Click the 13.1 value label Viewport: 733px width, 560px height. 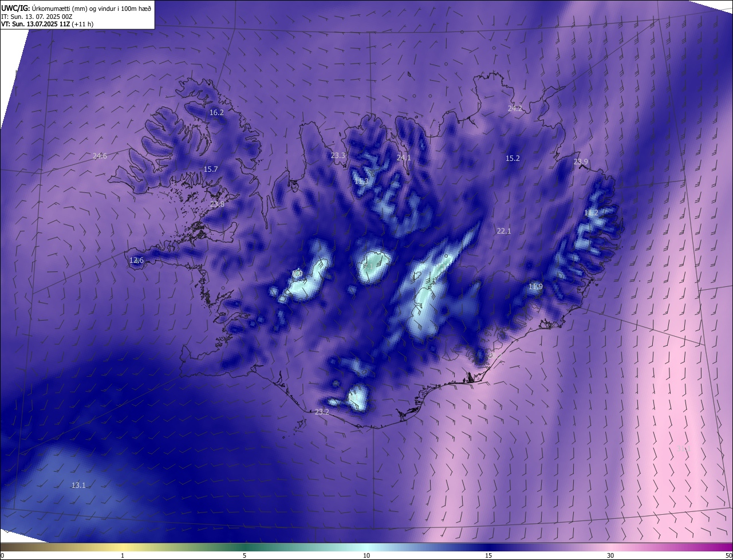[78, 486]
